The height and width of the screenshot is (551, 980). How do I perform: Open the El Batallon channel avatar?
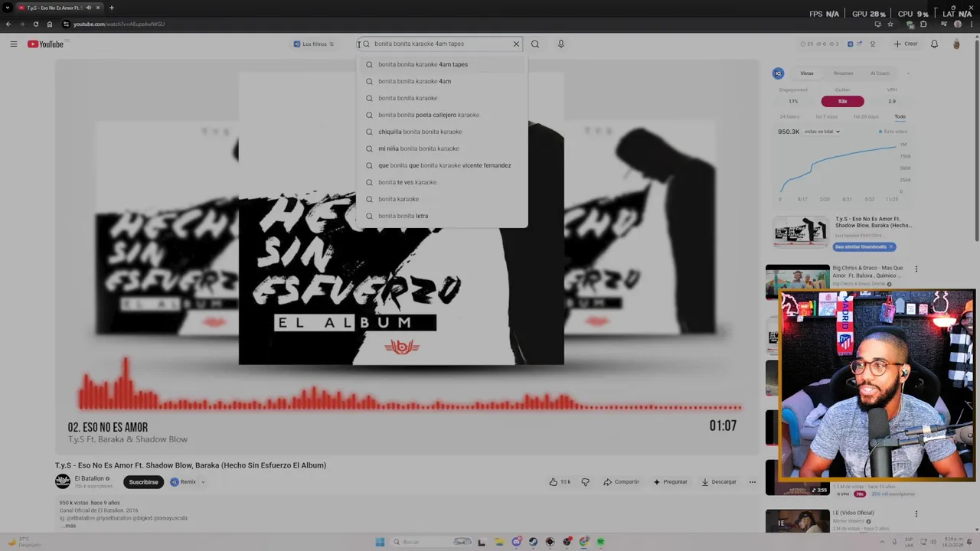(x=63, y=481)
